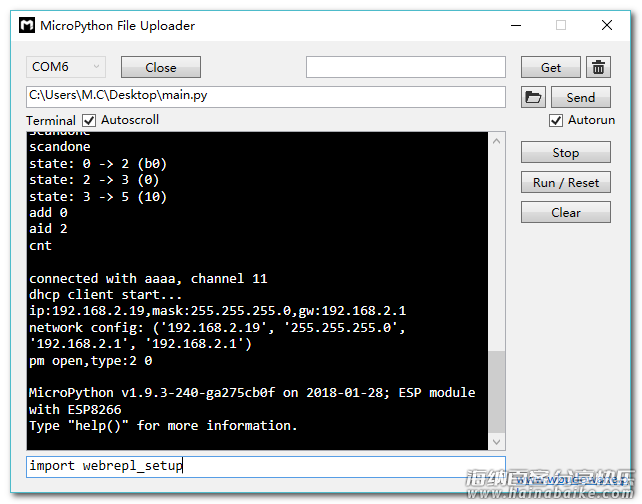Click the terminal scrollbar down arrow
The width and height of the screenshot is (642, 504).
click(497, 442)
